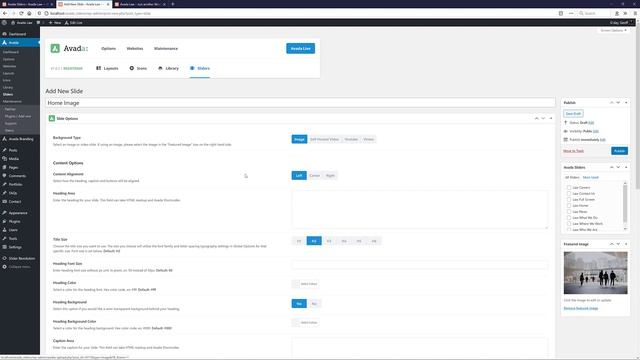640x360 pixels.
Task: Edit the Visibility setting link
Action: click(596, 131)
